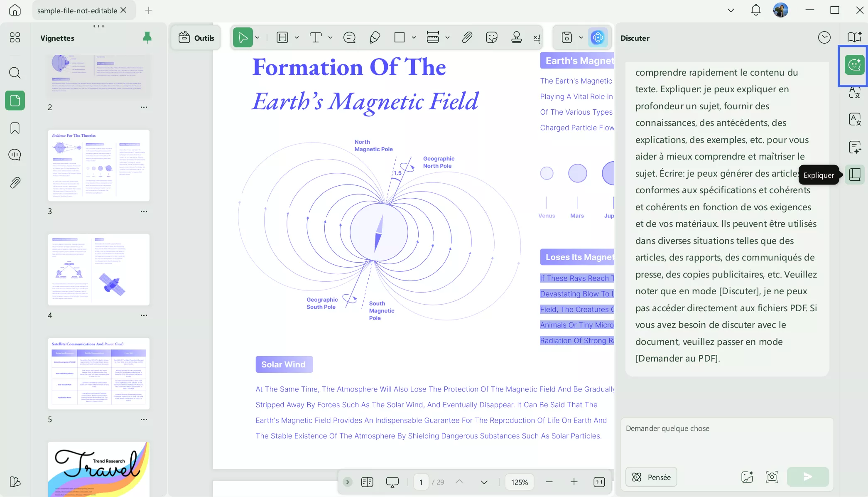The image size is (868, 497).
Task: Click the screenshot capture icon in chat
Action: [x=772, y=477]
